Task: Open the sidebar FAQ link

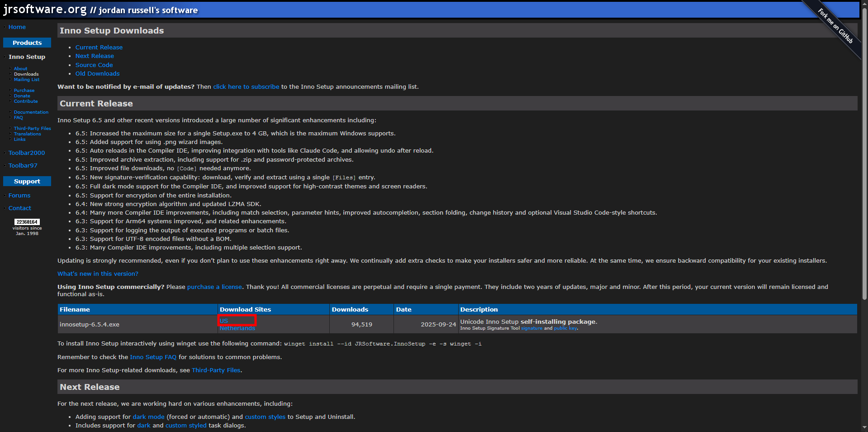Action: click(x=18, y=118)
